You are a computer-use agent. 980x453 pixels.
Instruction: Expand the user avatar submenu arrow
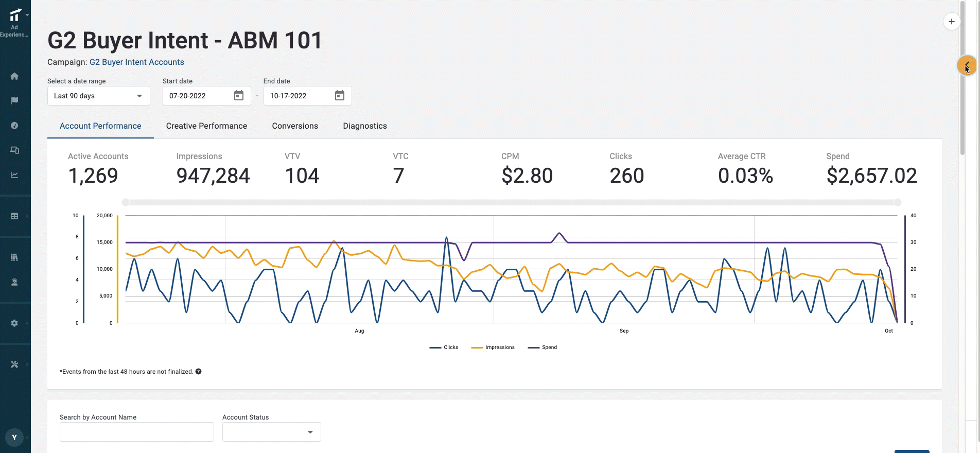point(27,438)
